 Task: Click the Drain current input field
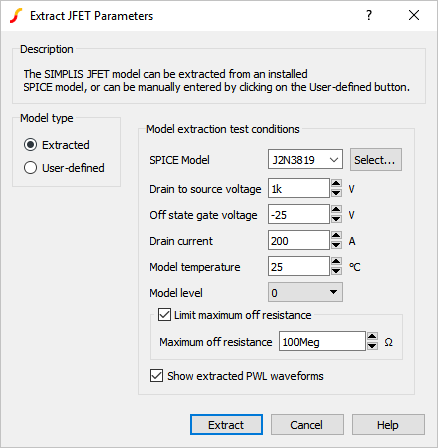tap(299, 240)
